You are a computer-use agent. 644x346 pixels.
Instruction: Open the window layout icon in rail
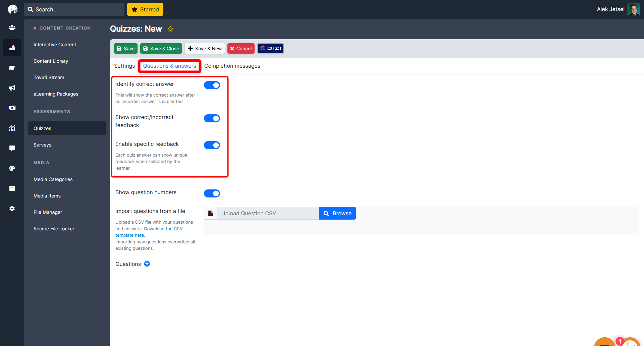(x=12, y=188)
